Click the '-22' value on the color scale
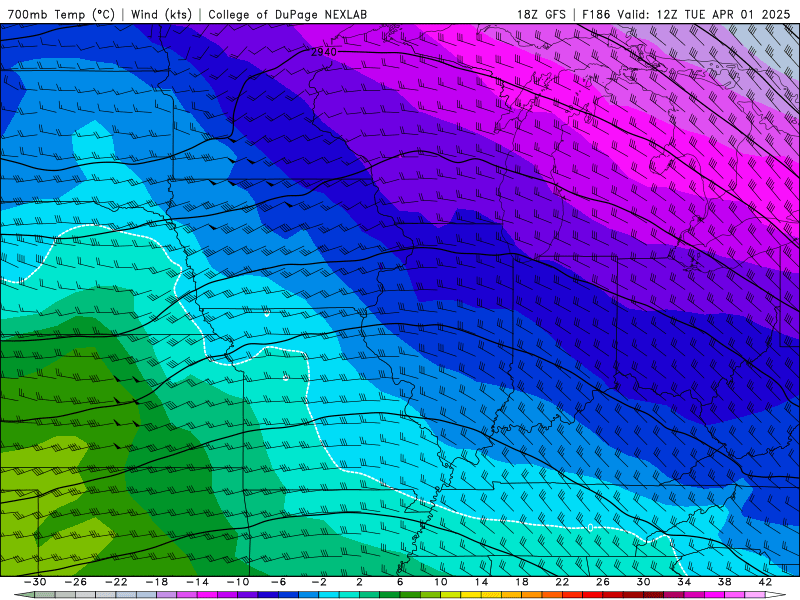This screenshot has height=600, width=800. coord(116,582)
